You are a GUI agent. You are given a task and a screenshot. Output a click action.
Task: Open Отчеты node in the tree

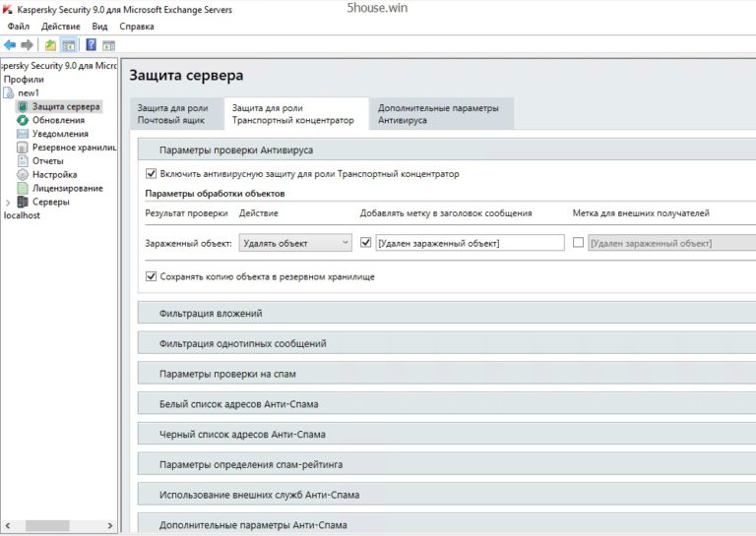coord(47,160)
